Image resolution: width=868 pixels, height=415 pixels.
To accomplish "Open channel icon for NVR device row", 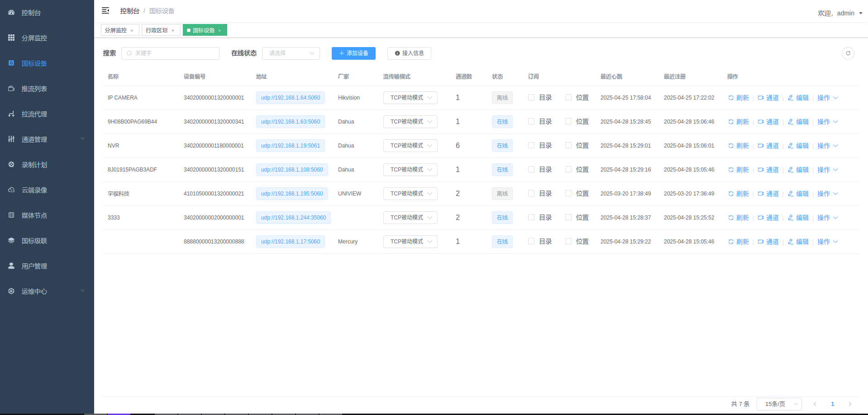I will click(x=761, y=146).
